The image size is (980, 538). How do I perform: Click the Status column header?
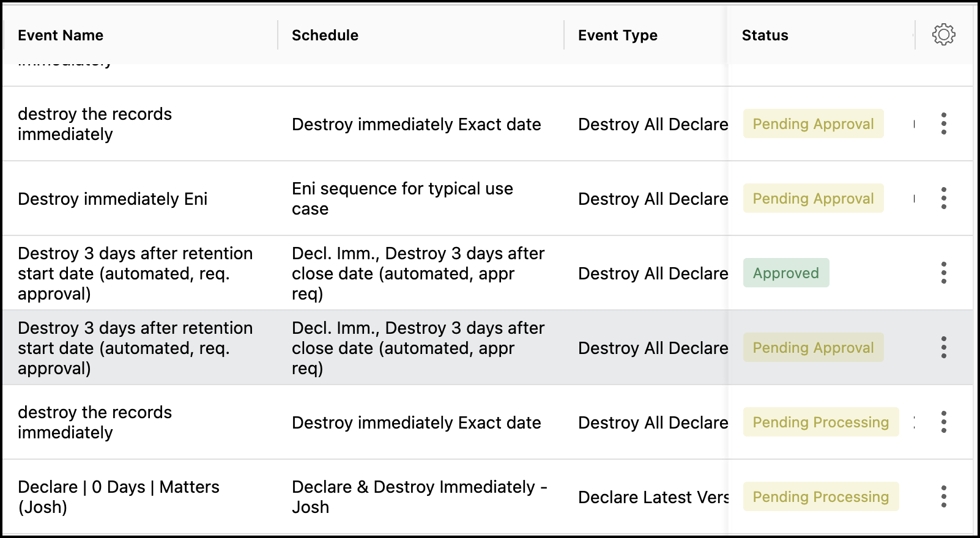coord(765,35)
